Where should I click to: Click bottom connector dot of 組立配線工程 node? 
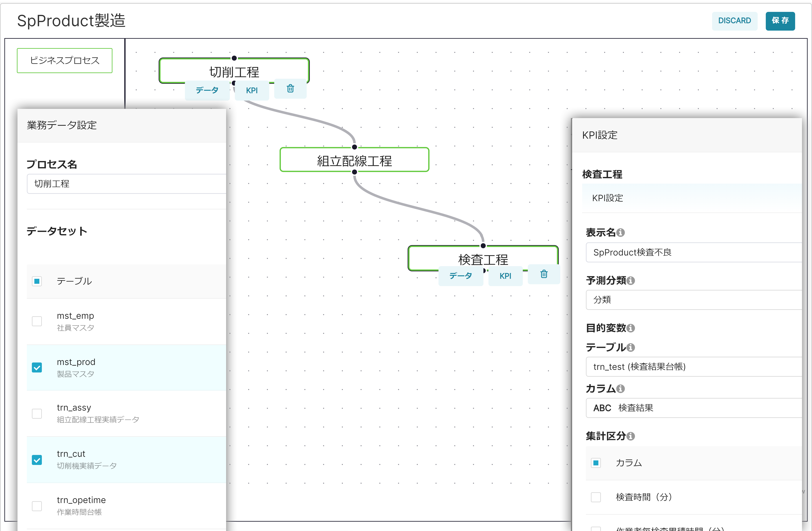(354, 172)
